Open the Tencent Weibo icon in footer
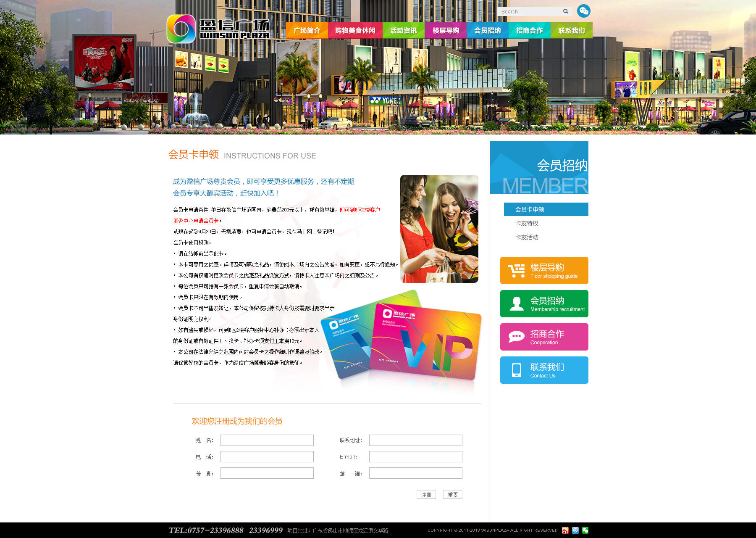 point(575,530)
